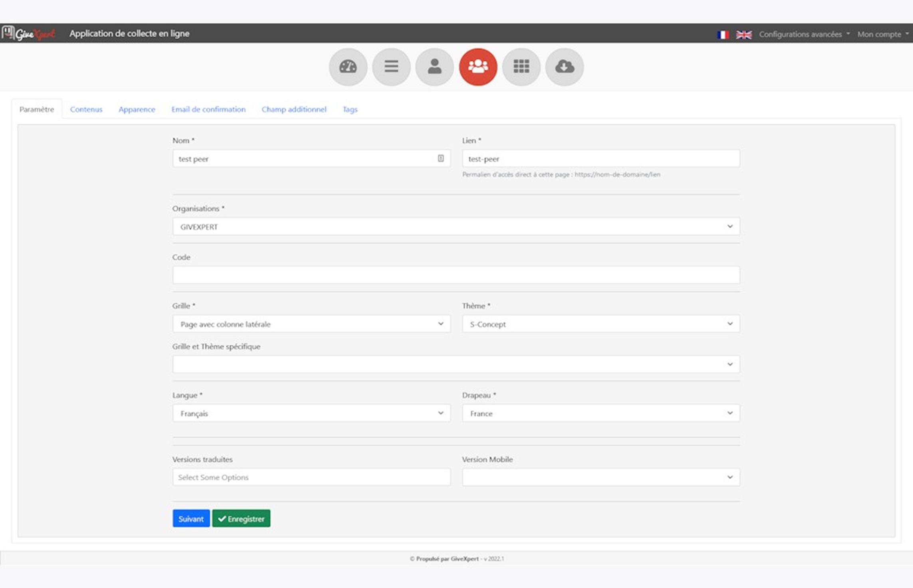Image resolution: width=913 pixels, height=588 pixels.
Task: Open the Champ additionnel tab
Action: pos(294,109)
